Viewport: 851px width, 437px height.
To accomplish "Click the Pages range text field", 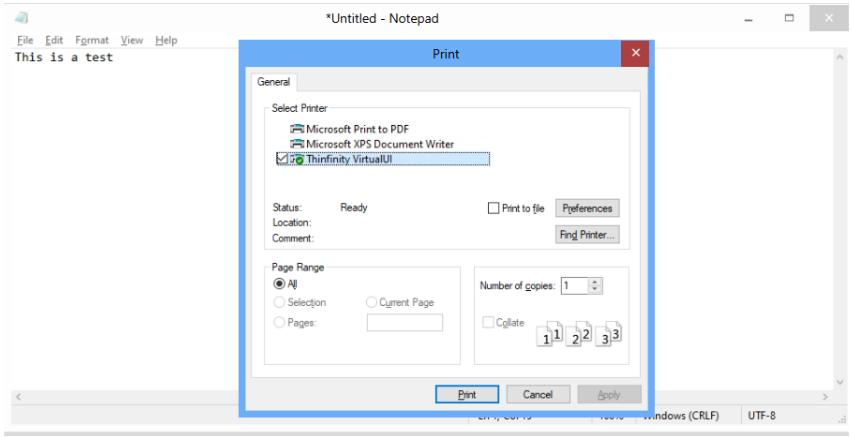I will pos(405,322).
